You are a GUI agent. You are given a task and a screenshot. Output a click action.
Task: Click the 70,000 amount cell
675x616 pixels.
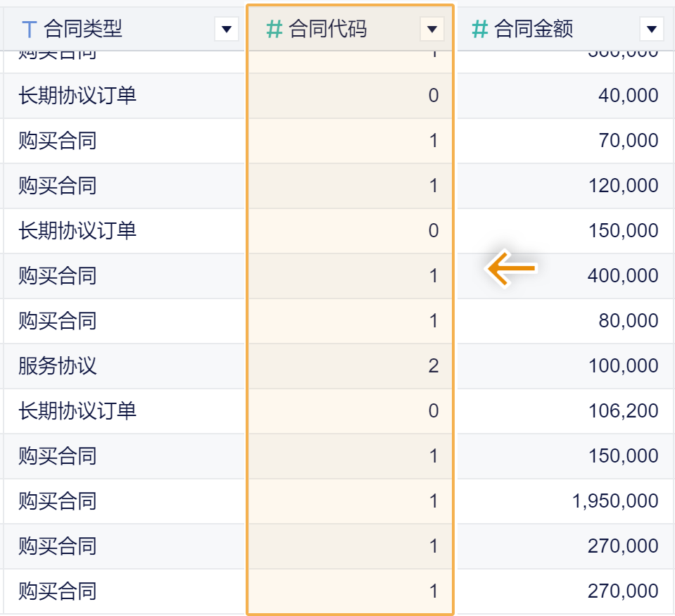(629, 141)
